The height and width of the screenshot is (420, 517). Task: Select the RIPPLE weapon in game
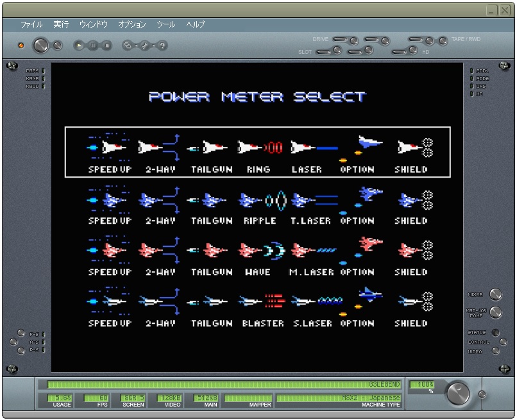coord(260,221)
